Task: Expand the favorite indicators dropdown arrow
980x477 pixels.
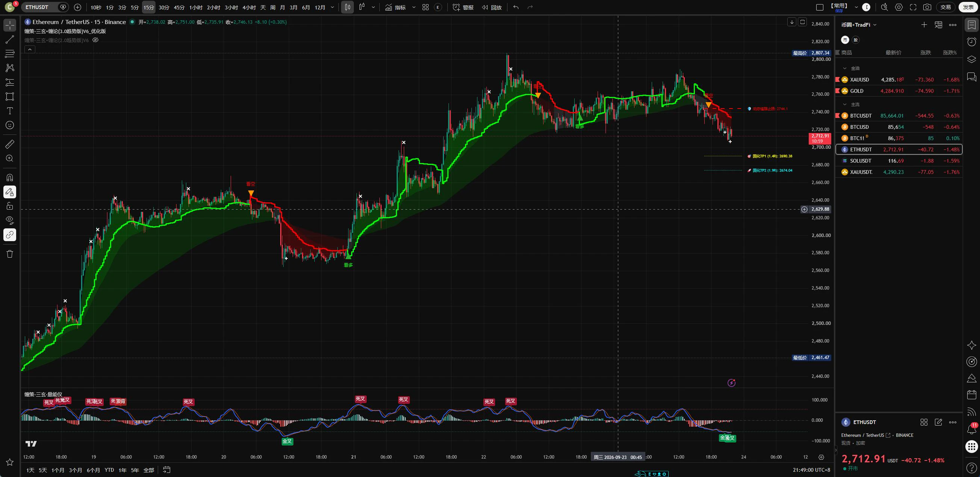Action: pos(414,7)
